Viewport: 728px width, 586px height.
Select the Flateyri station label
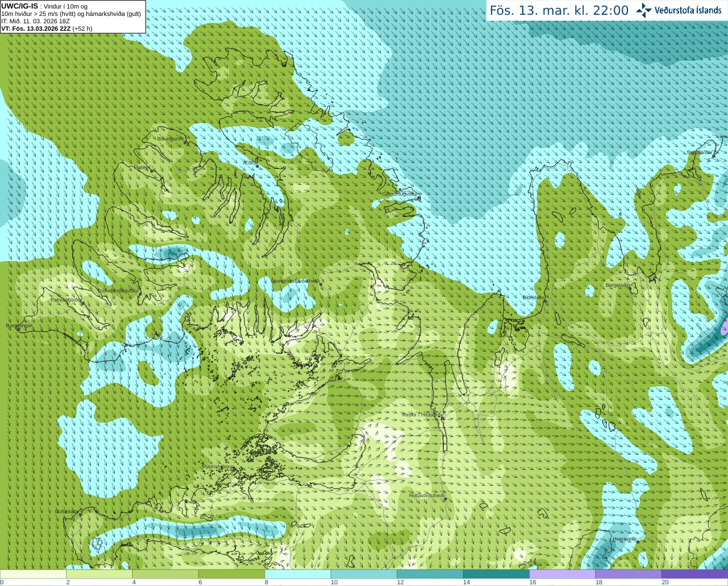click(x=142, y=167)
